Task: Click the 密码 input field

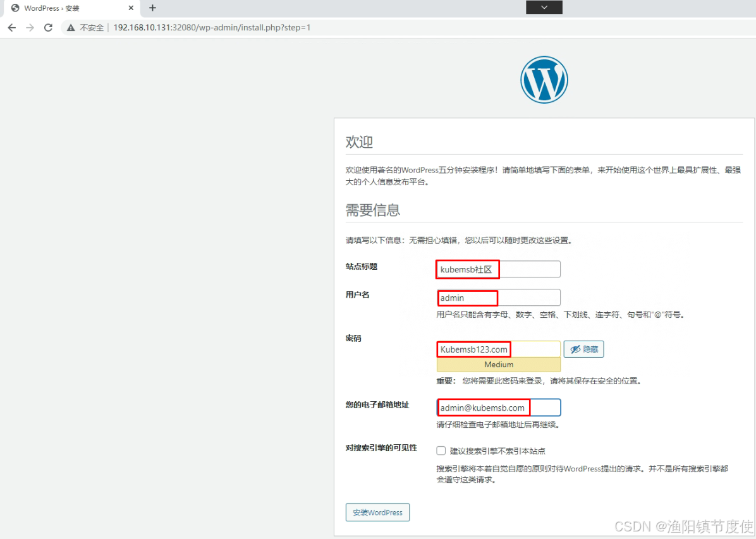Action: (x=499, y=349)
